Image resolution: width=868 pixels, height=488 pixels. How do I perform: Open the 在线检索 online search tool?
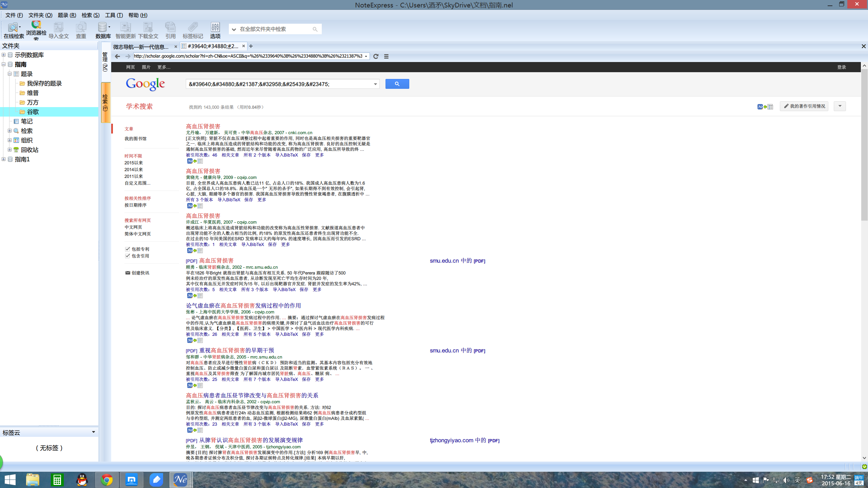point(14,30)
